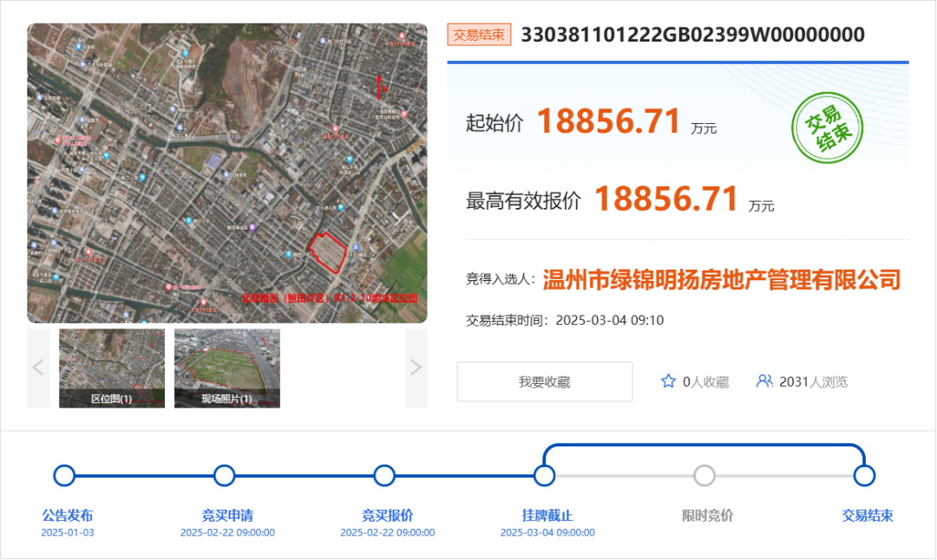Open the 现场照片(1) thumbnail

227,368
